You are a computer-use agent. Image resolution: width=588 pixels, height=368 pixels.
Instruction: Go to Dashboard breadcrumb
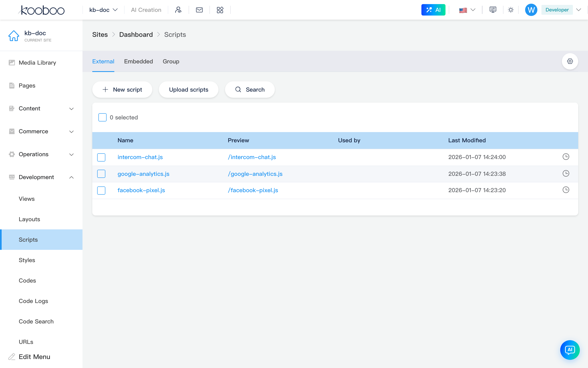tap(136, 35)
